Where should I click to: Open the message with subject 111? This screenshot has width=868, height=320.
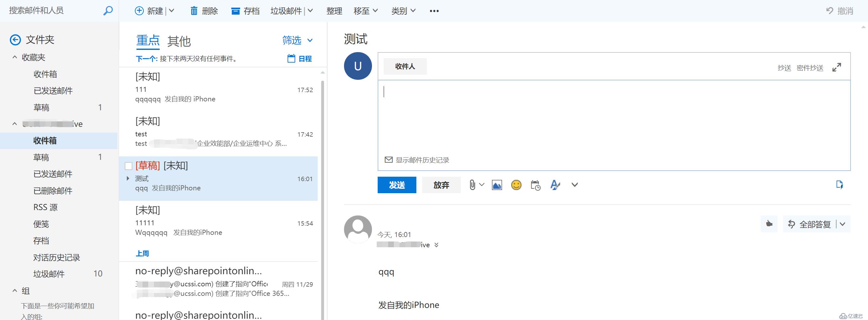click(x=218, y=89)
